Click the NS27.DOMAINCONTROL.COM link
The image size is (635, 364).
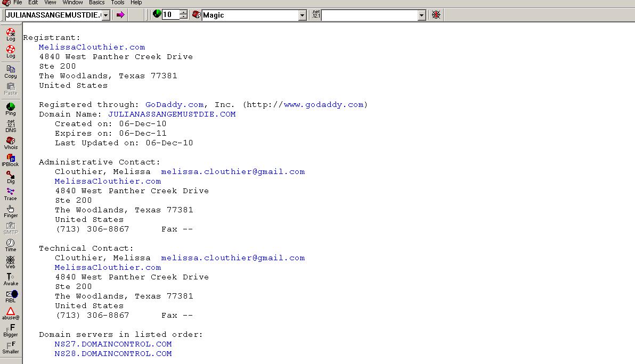[x=113, y=344]
